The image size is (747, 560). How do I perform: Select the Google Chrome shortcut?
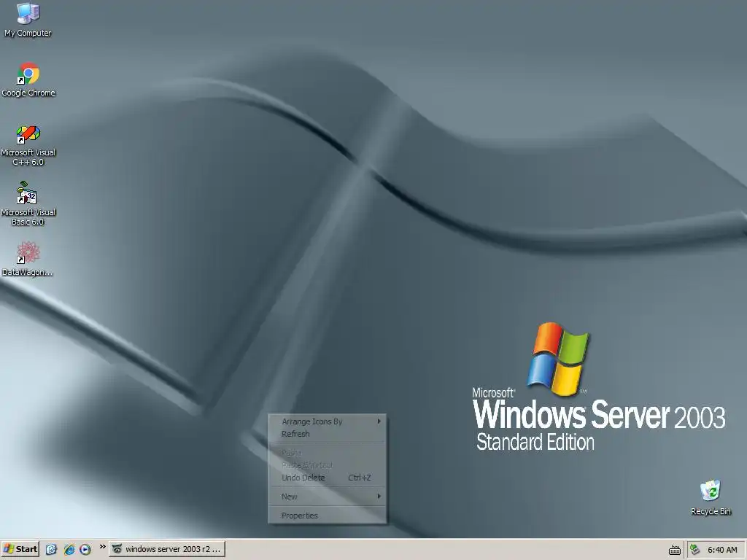point(28,79)
